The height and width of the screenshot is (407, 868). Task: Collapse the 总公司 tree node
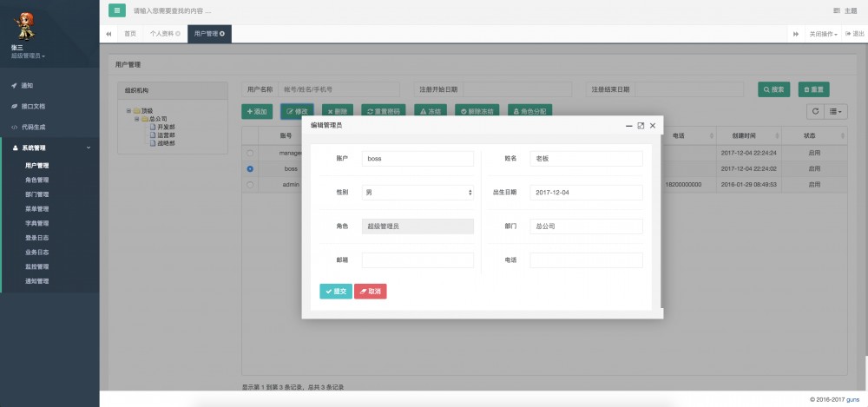tap(137, 119)
